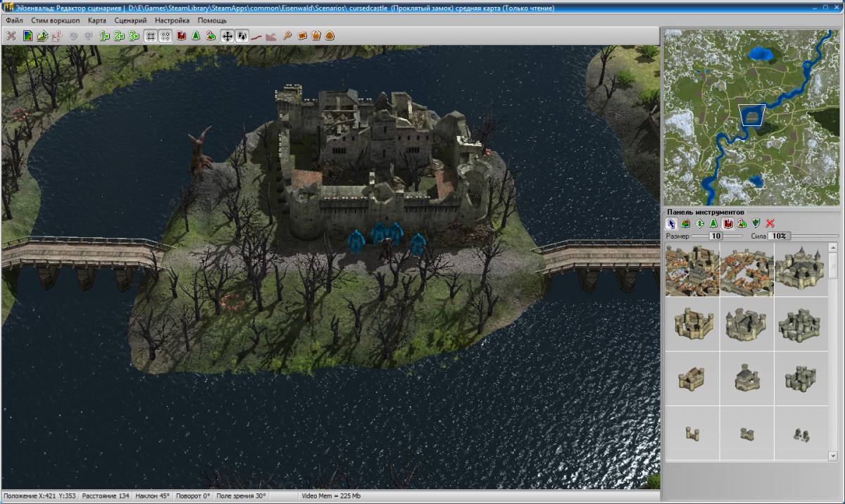Click the orange round-hut icon in the toolbar
Viewport: 845px width, 504px height.
pyautogui.click(x=330, y=36)
